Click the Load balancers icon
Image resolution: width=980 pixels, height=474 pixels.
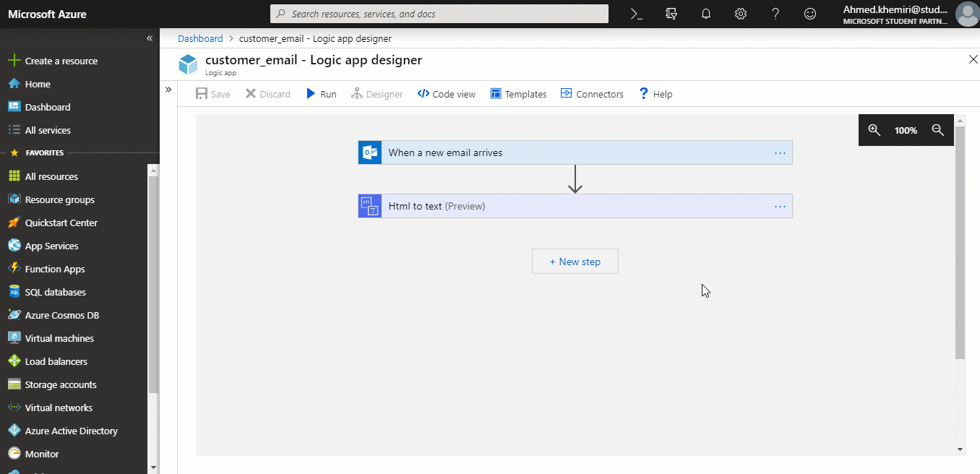point(14,361)
